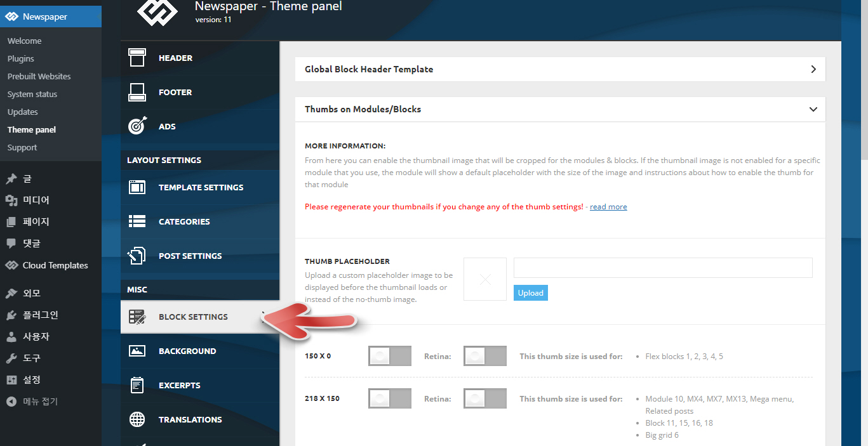Click the user icon beside 사용자
868x446 pixels.
[x=11, y=336]
